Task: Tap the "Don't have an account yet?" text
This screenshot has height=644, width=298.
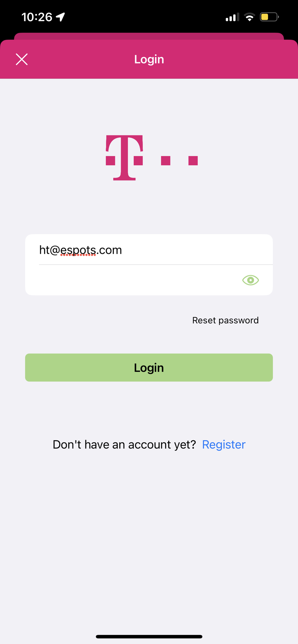Action: pos(124,444)
